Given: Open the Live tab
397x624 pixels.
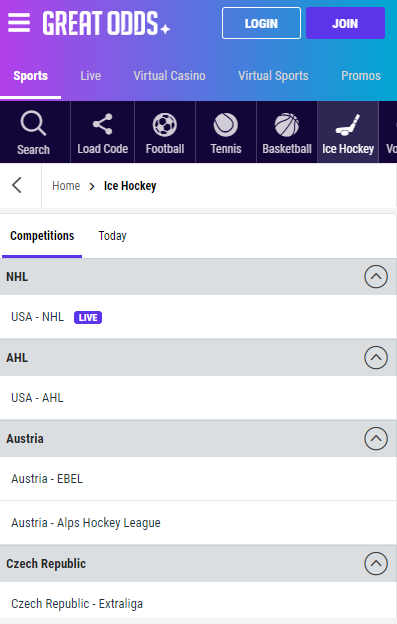Looking at the screenshot, I should (91, 76).
